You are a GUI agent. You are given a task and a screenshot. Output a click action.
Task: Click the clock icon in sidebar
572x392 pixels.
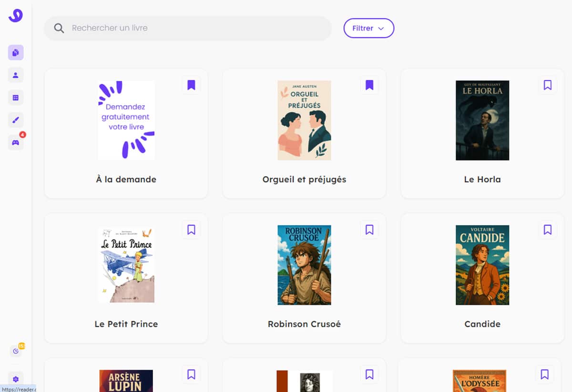[x=16, y=351]
